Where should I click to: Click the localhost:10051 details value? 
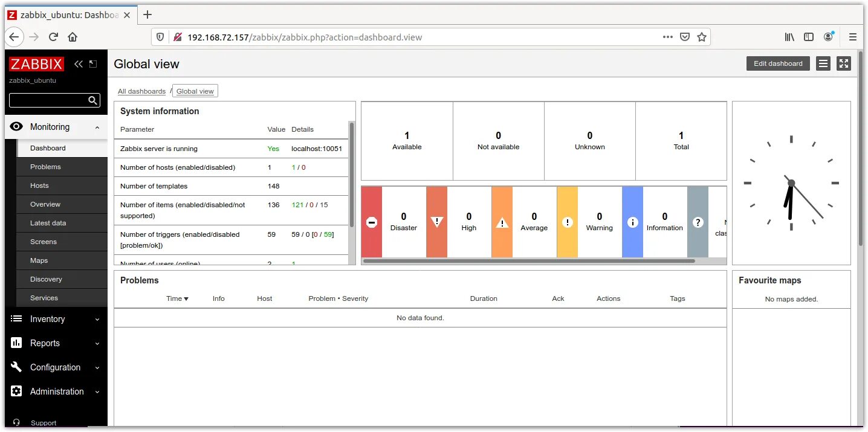pos(317,149)
